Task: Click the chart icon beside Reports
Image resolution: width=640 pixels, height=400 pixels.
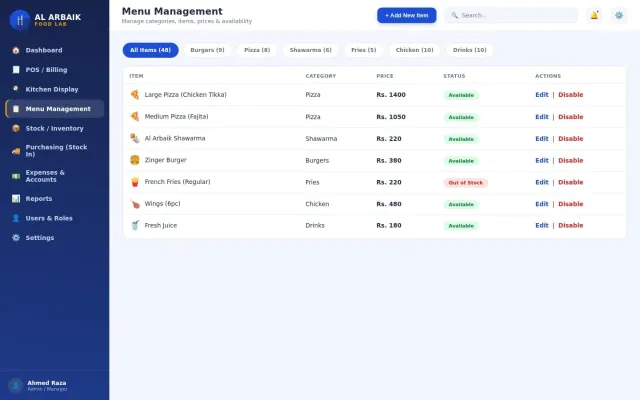Action: 16,198
